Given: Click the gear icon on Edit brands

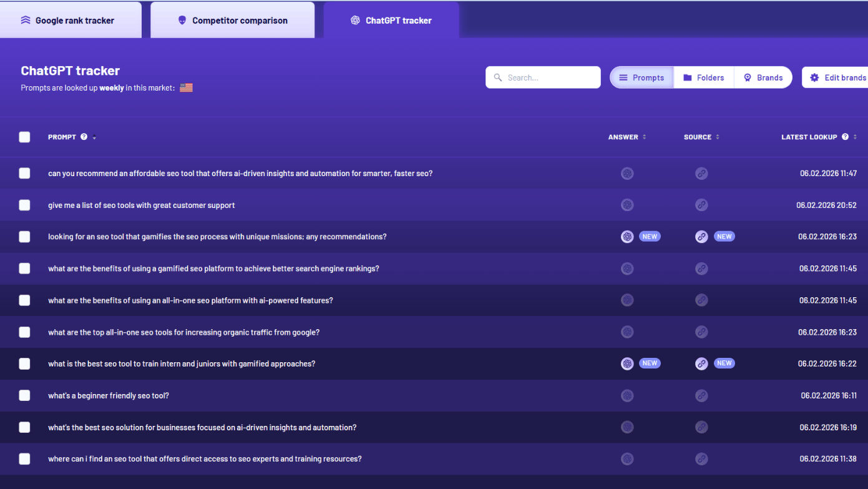Looking at the screenshot, I should pyautogui.click(x=814, y=77).
